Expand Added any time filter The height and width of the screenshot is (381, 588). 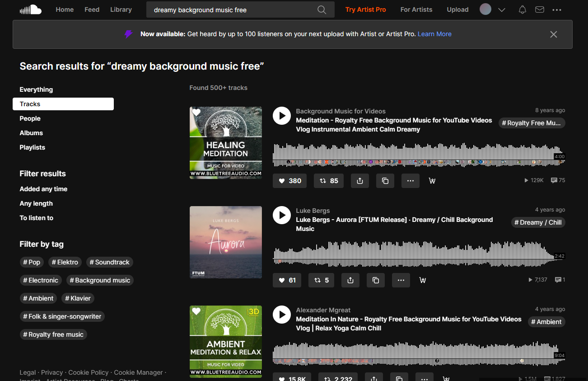click(43, 189)
